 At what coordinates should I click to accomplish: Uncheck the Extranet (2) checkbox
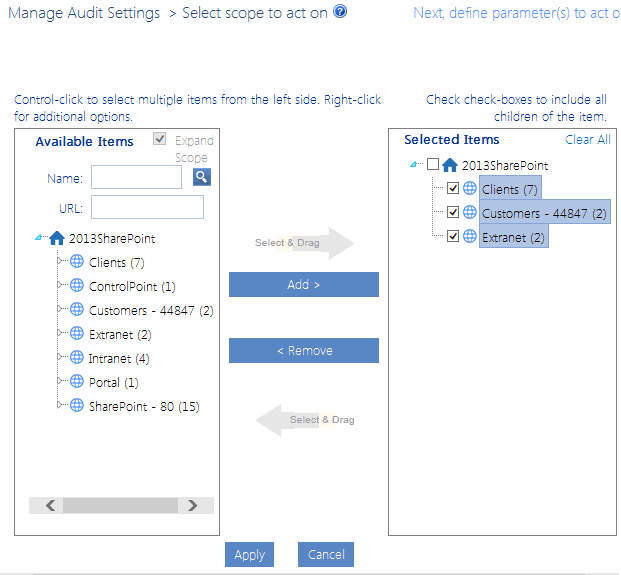click(453, 237)
